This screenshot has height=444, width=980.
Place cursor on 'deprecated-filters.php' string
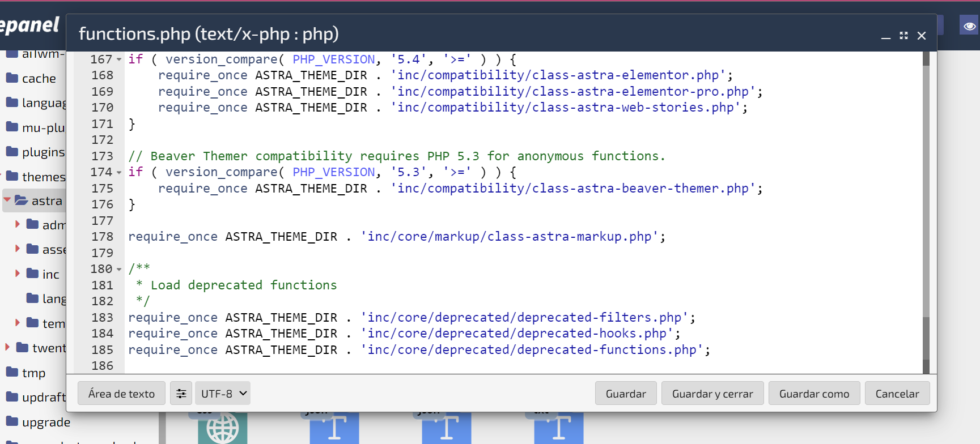pyautogui.click(x=525, y=318)
